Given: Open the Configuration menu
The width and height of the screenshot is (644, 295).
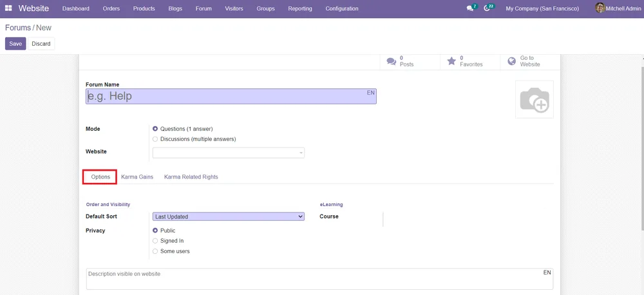Looking at the screenshot, I should point(342,8).
